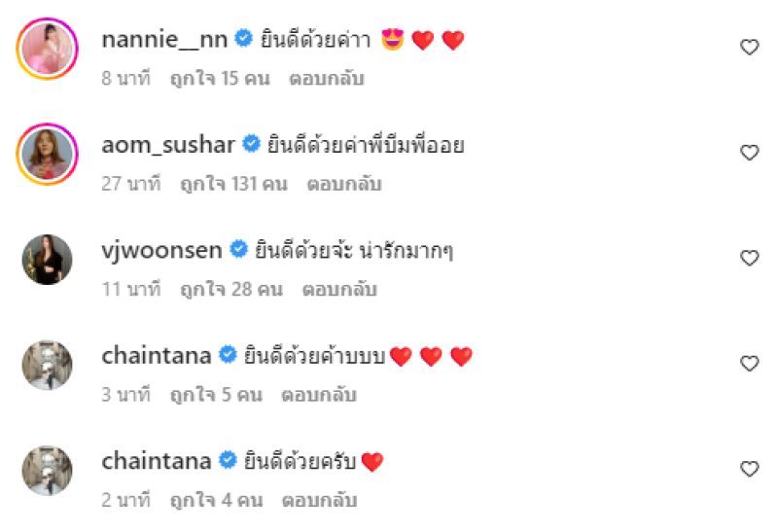Reply to vjwoonsen's comment (ตอบกลับ)
The image size is (778, 532).
pyautogui.click(x=339, y=289)
